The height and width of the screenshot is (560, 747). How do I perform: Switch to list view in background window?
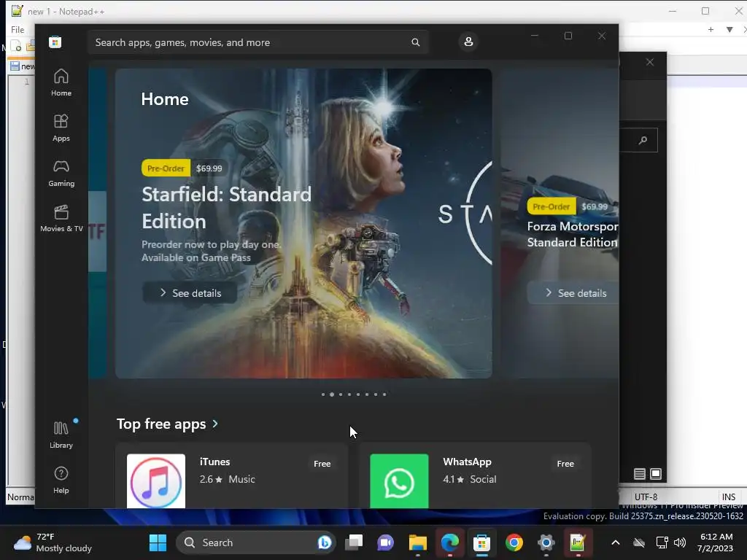[639, 474]
